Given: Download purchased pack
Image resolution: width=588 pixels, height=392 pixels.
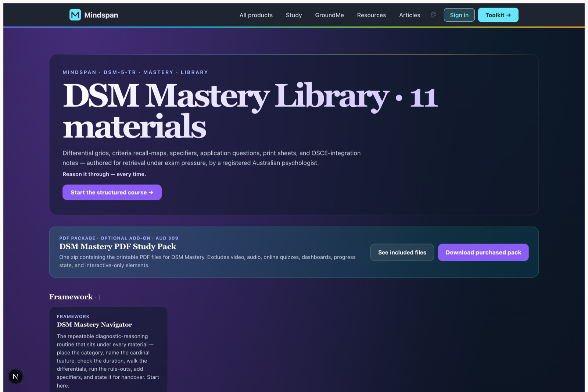Looking at the screenshot, I should click(483, 252).
